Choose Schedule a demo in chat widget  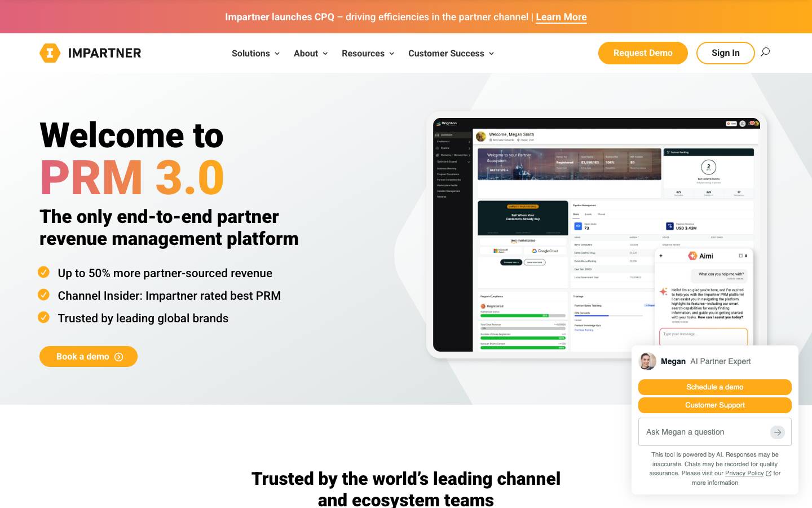point(715,387)
